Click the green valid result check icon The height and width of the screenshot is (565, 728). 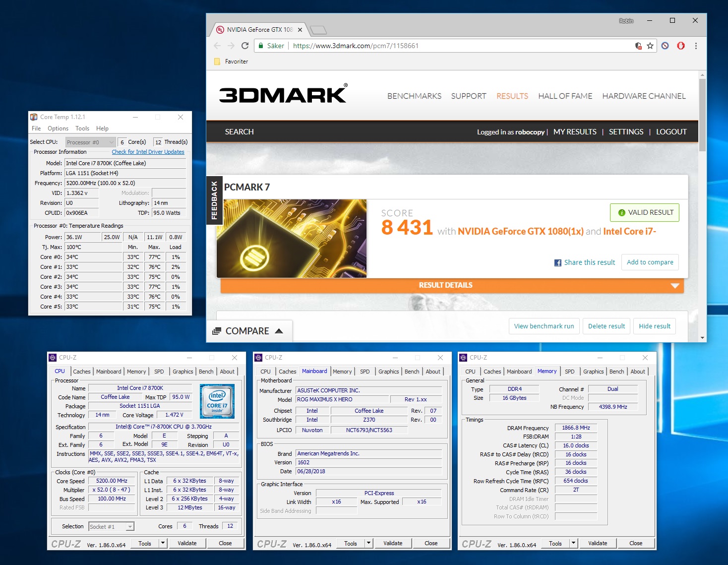621,213
